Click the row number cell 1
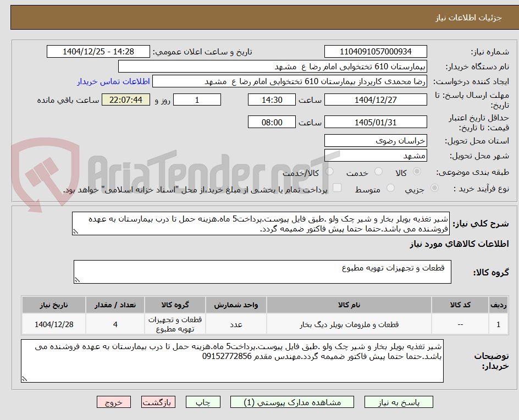The image size is (519, 420). (x=499, y=324)
